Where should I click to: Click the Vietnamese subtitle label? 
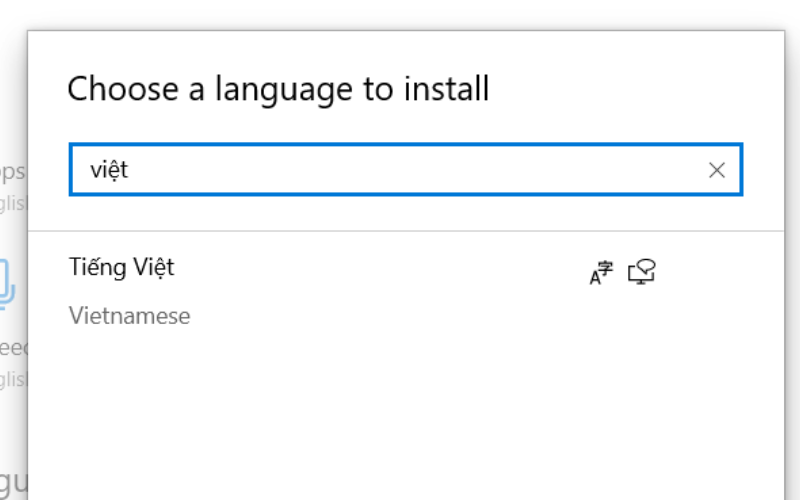(129, 316)
